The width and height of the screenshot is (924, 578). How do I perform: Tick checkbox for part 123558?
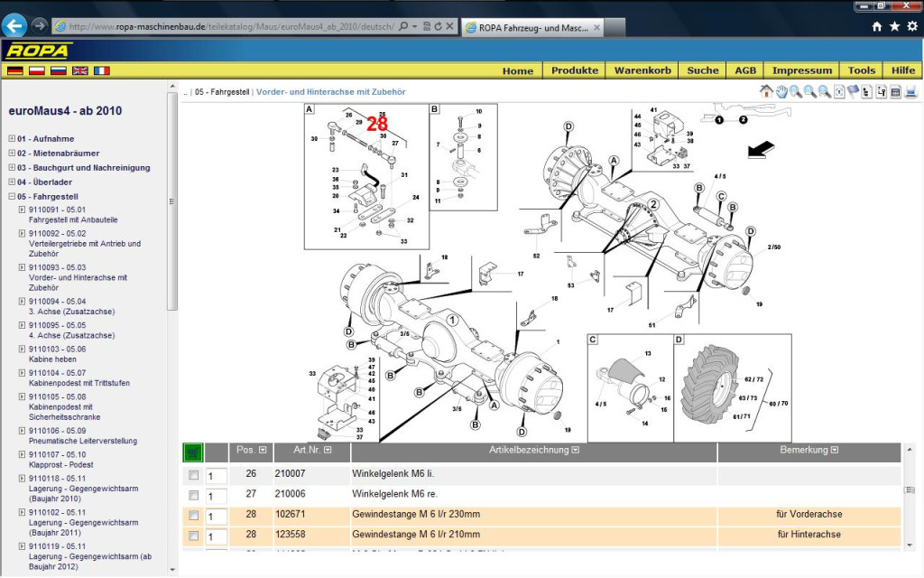click(x=193, y=536)
